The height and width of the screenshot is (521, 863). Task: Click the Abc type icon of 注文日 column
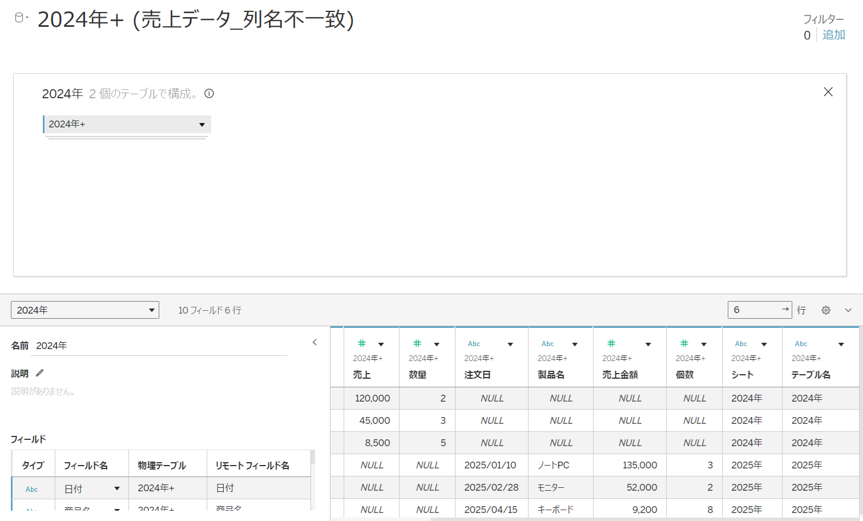click(x=474, y=343)
